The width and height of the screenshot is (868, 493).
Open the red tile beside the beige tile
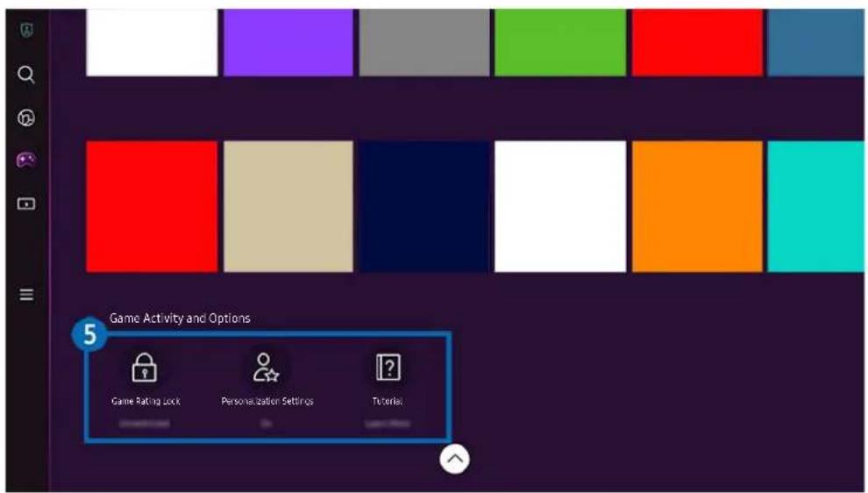point(152,207)
